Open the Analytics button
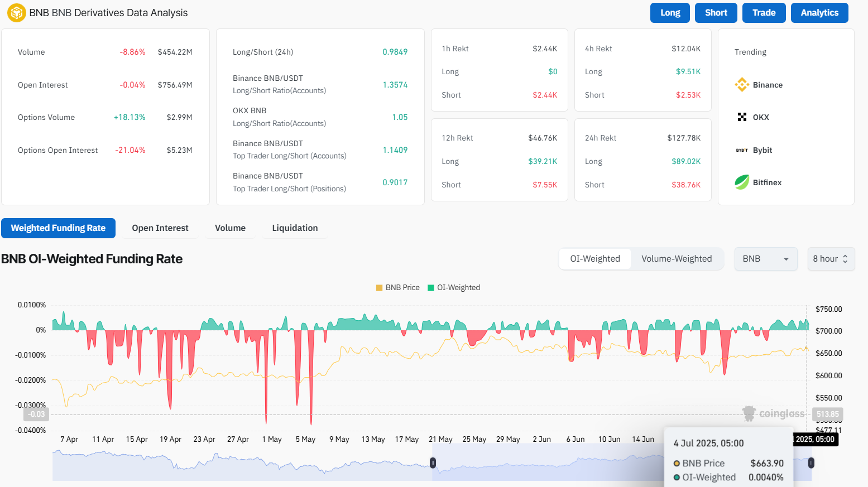The image size is (868, 487). coord(819,13)
